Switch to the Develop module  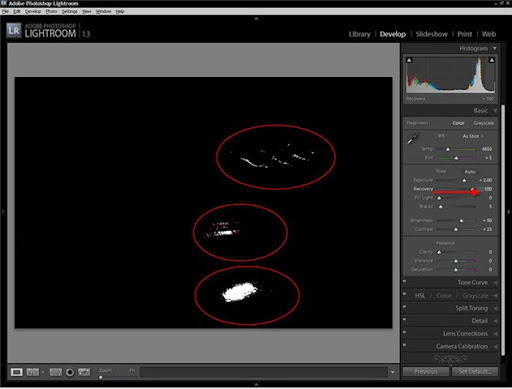[393, 34]
